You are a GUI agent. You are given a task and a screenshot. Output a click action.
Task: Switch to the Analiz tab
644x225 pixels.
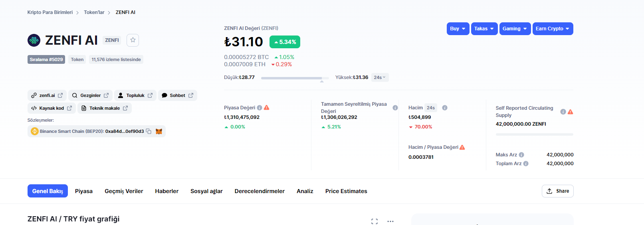305,191
